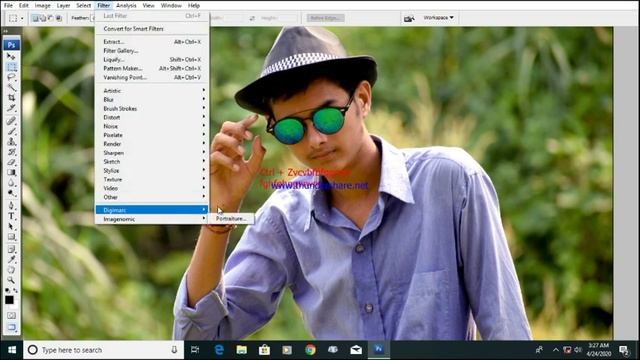Select the Zoom tool

(x=11, y=280)
